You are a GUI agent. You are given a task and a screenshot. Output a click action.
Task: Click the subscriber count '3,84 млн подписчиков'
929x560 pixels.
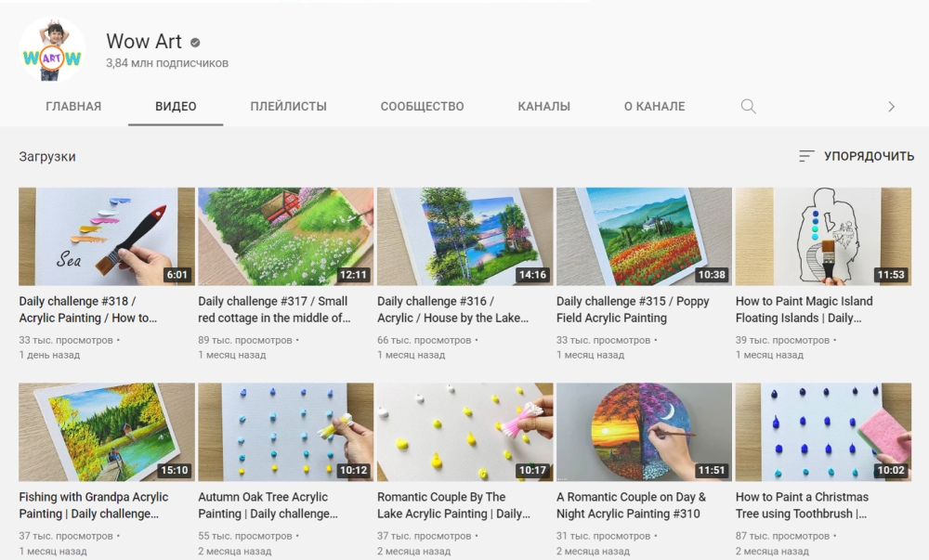[x=167, y=63]
